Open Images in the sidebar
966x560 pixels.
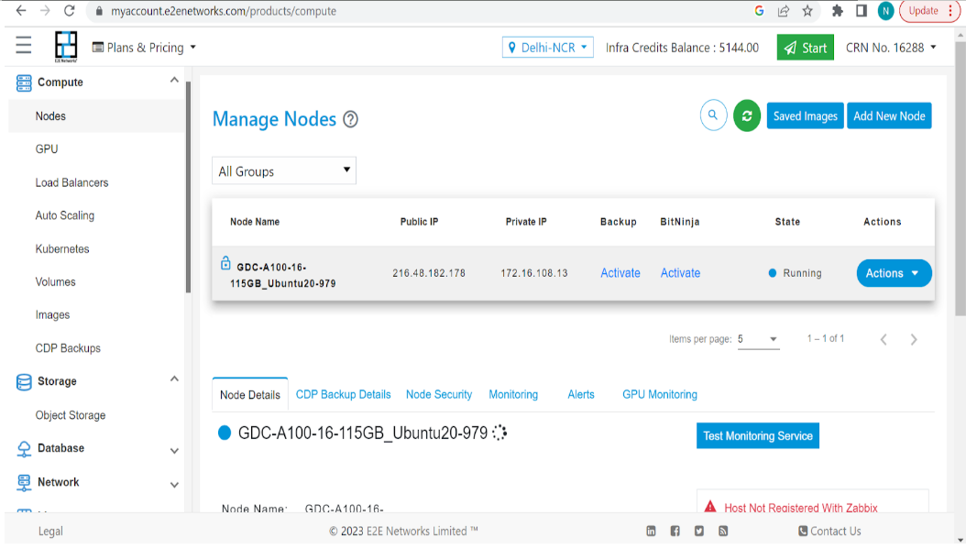52,314
